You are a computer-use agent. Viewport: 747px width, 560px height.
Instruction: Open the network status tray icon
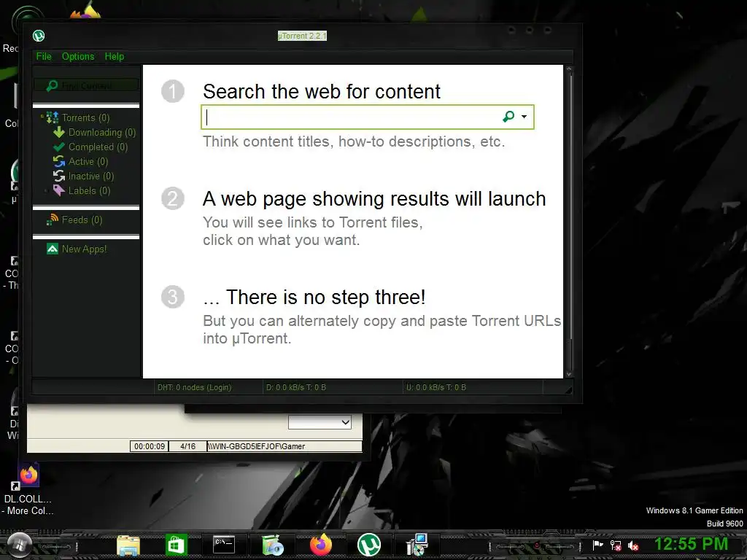(616, 545)
